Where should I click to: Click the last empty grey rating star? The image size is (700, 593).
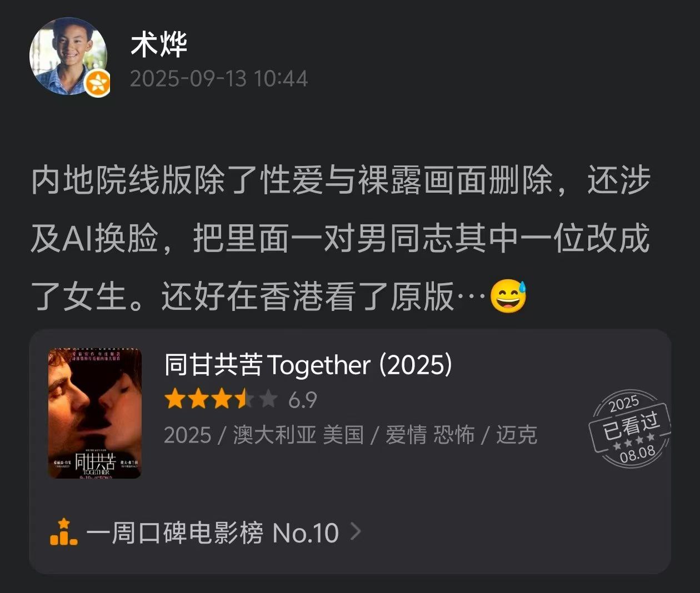[x=267, y=399]
